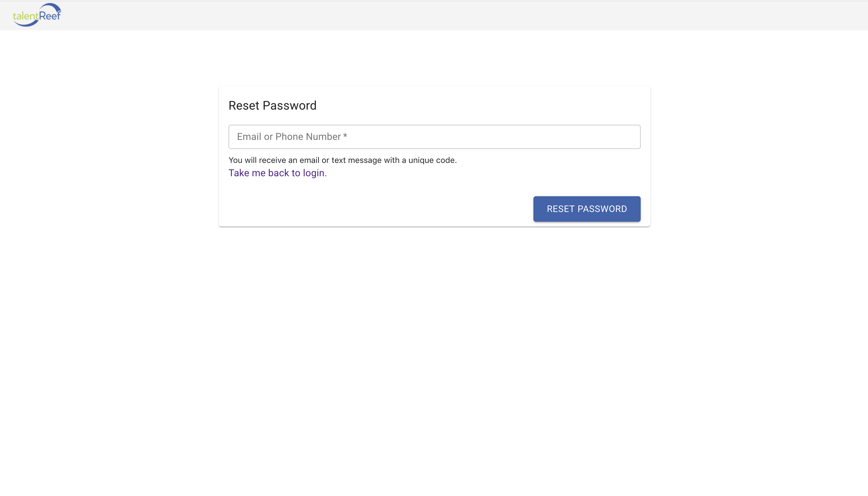The image size is (868, 496).
Task: Click the blue swoosh in the talentReef logo
Action: tap(51, 7)
